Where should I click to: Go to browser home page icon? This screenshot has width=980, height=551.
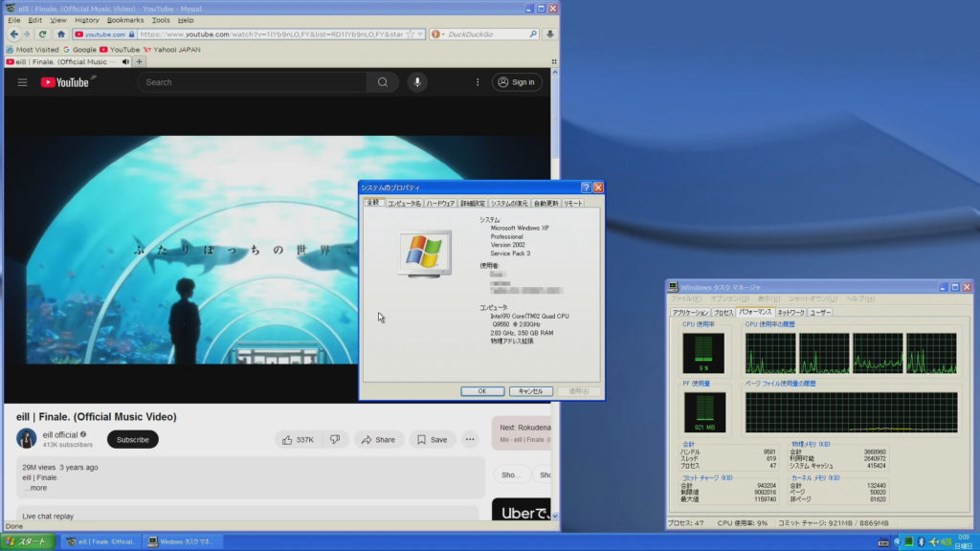point(61,34)
